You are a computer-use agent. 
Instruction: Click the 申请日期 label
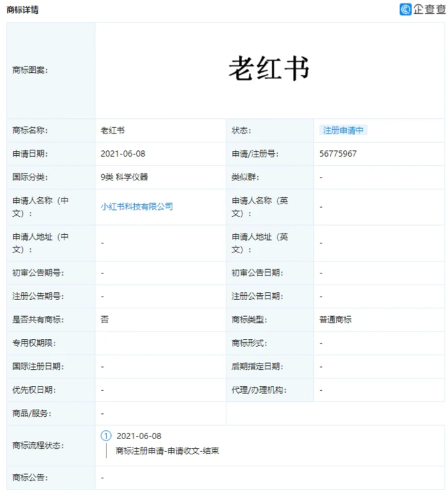click(30, 154)
